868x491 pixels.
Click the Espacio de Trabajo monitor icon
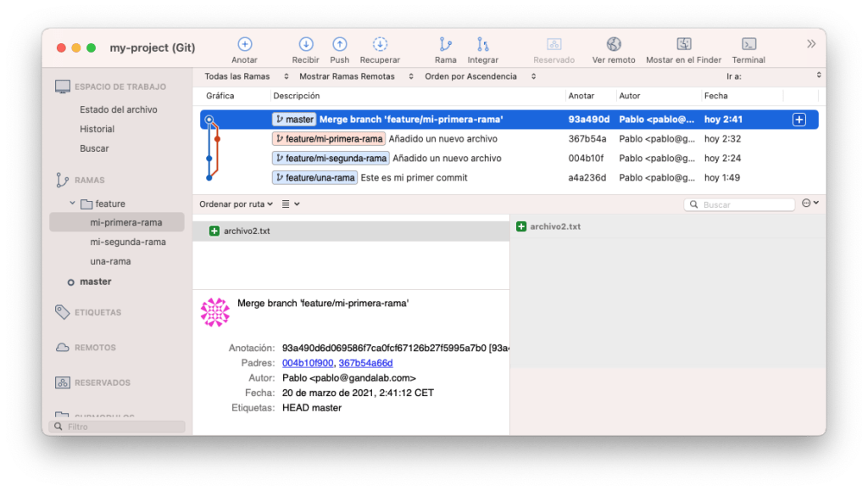click(63, 86)
